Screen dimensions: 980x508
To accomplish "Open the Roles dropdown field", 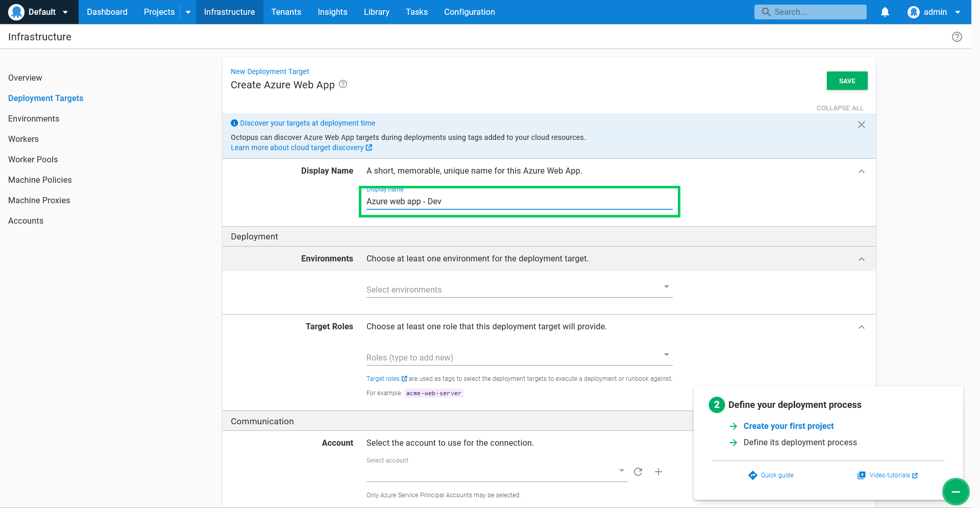I will coord(520,357).
